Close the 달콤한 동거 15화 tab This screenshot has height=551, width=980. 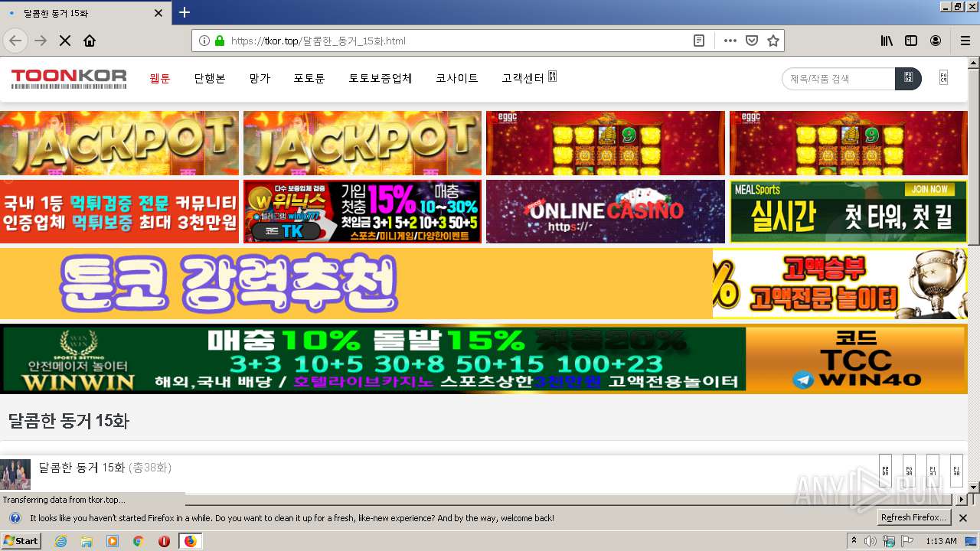pos(158,13)
